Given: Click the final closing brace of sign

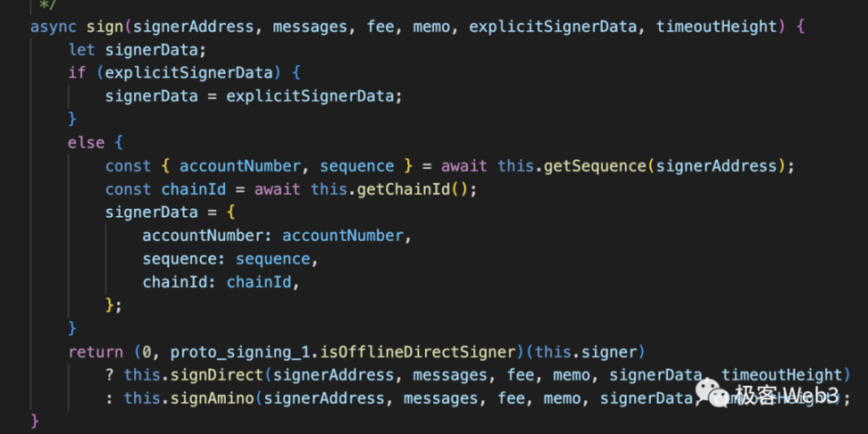Looking at the screenshot, I should click(x=35, y=421).
